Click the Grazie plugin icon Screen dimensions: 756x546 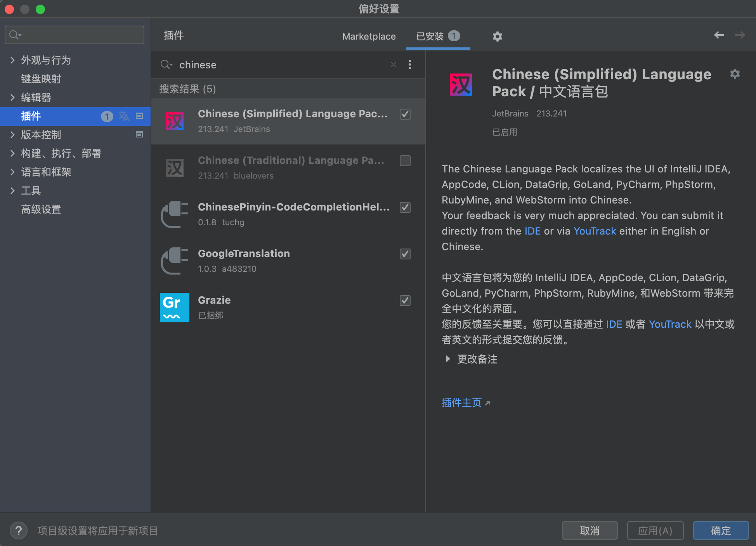click(x=174, y=307)
